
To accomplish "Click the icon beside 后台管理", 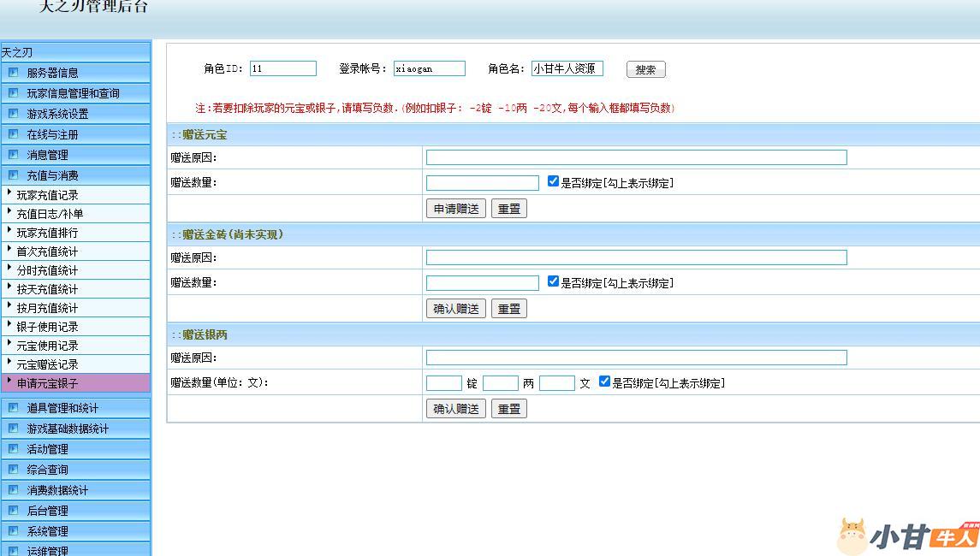I will pos(13,511).
